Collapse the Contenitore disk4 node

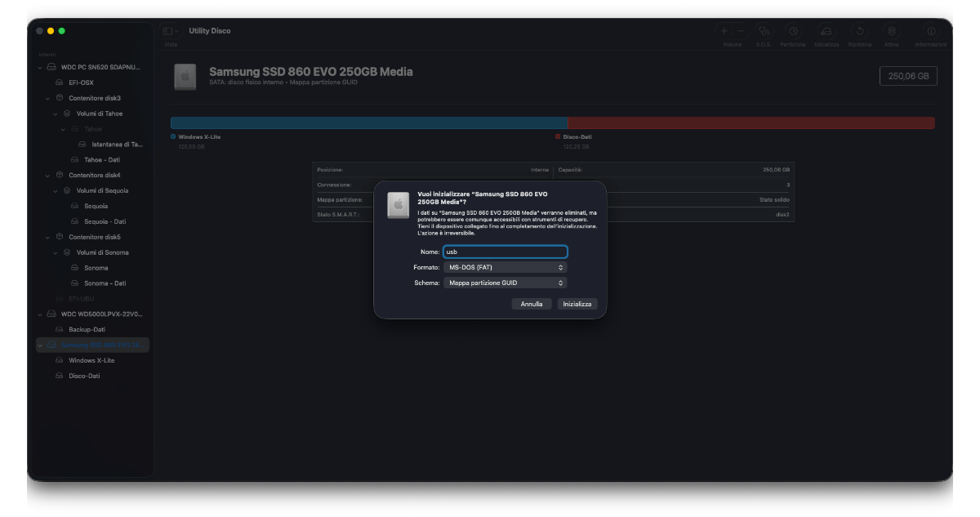(48, 176)
